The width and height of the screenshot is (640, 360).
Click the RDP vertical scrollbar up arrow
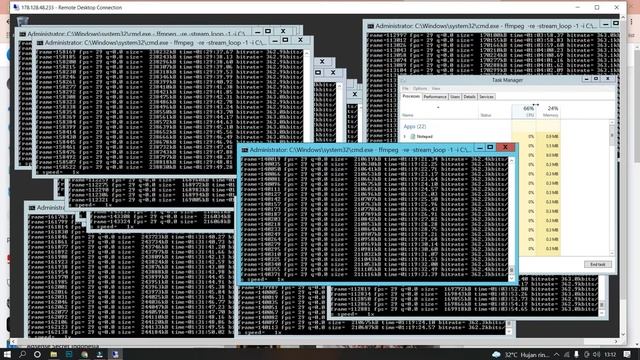(x=623, y=18)
